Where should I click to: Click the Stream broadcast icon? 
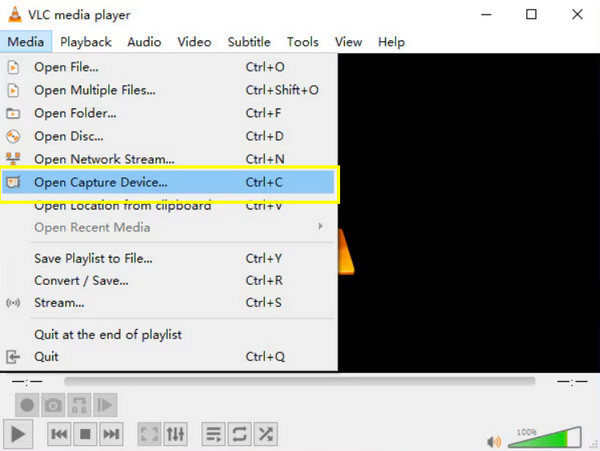(13, 303)
